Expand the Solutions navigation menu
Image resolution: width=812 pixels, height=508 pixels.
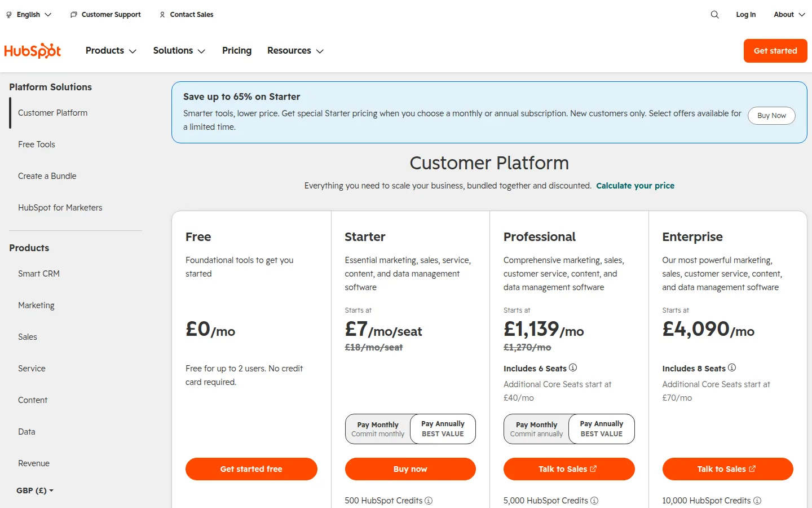point(179,51)
